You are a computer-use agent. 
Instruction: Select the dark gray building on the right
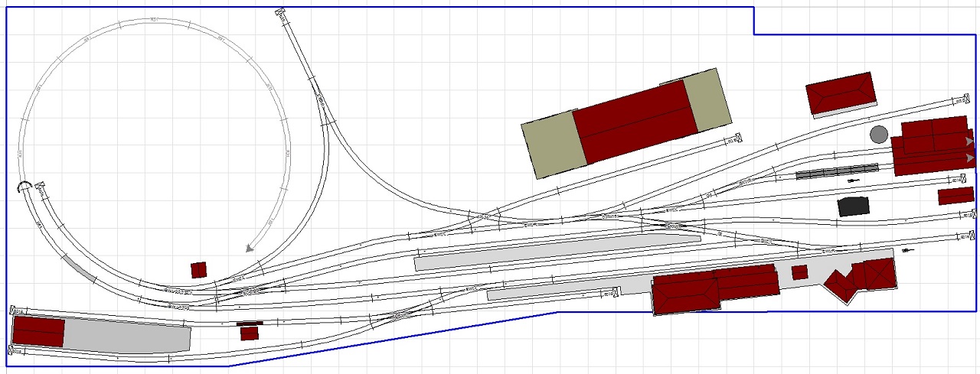click(x=854, y=207)
